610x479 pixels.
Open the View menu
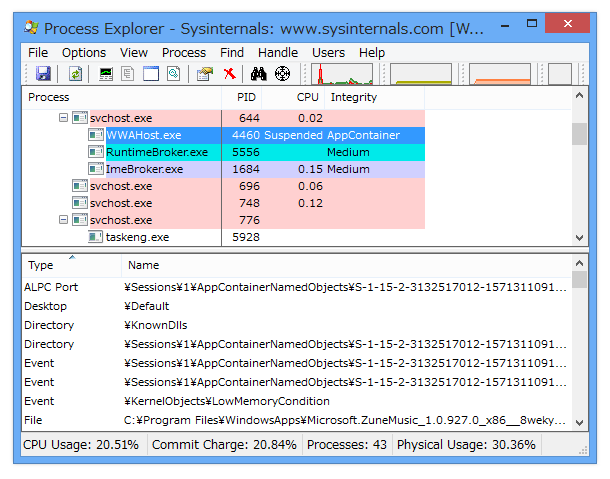click(134, 53)
